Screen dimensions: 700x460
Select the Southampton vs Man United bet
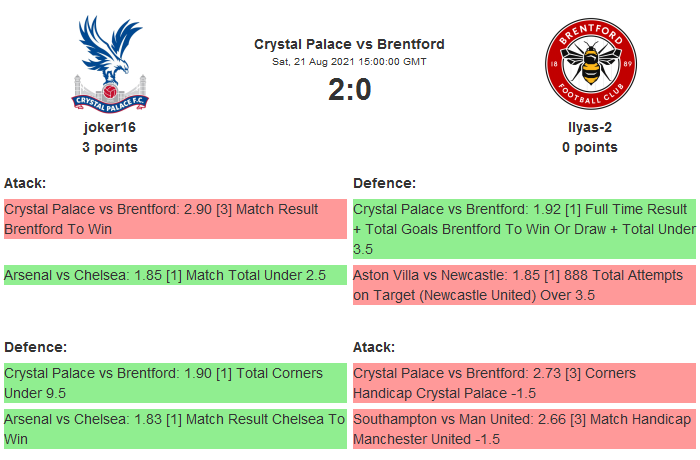(524, 429)
